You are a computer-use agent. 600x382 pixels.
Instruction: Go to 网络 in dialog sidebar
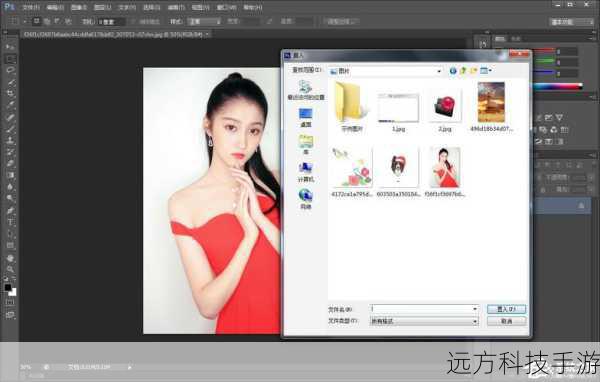[x=306, y=199]
